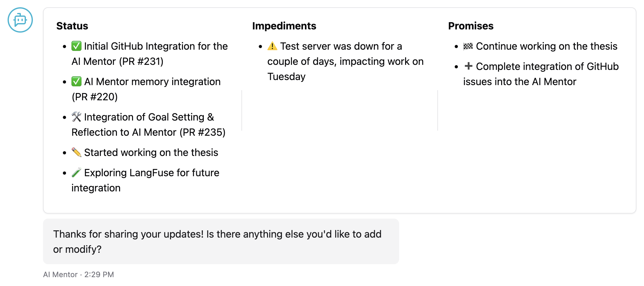
Task: Click the hammer and wrench icon for Goal Setting
Action: [76, 117]
